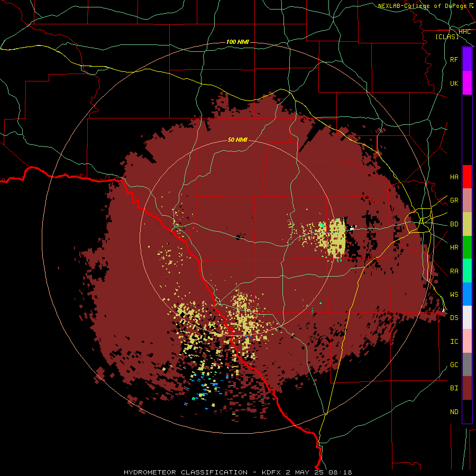Viewport: 476px width, 476px height.
Task: Click the '100 NMI' range ring label
Action: [x=237, y=42]
